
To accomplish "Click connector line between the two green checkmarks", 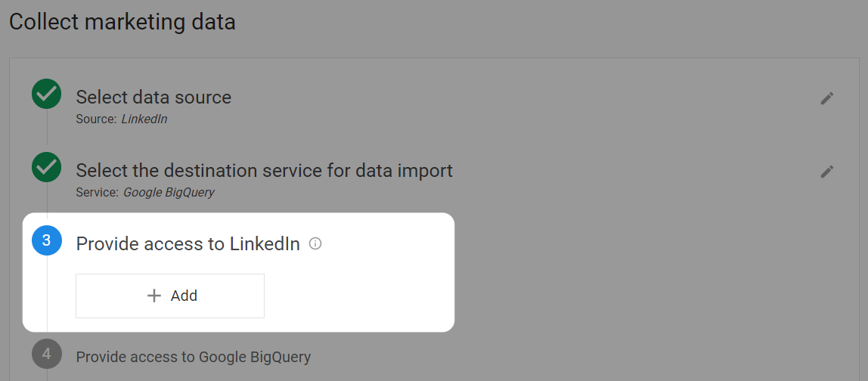I will (x=47, y=130).
